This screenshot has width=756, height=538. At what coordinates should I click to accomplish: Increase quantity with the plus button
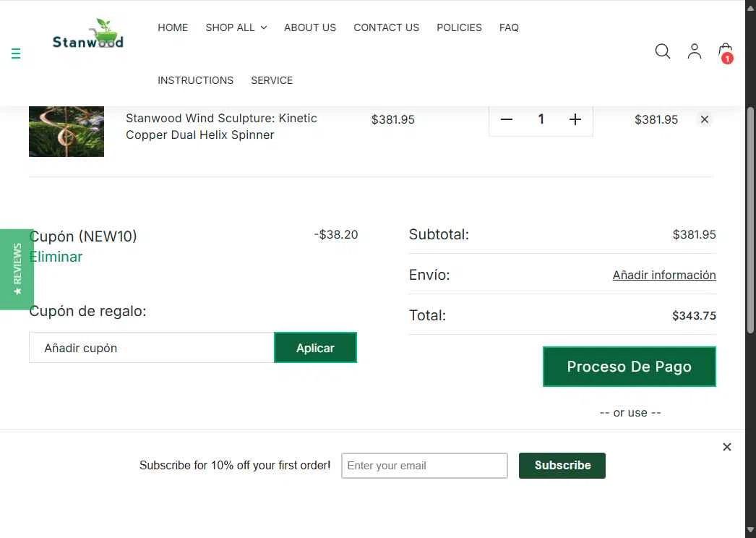point(575,119)
